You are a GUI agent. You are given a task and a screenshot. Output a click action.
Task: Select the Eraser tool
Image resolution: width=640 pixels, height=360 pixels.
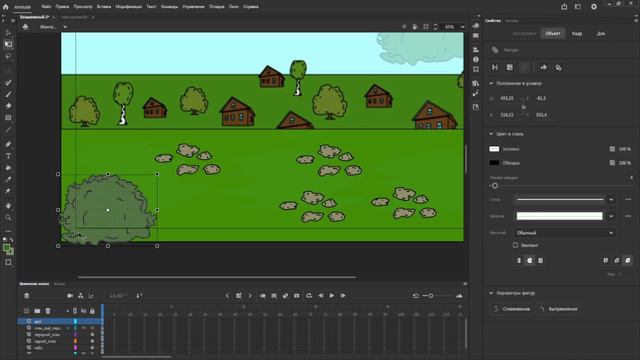pyautogui.click(x=8, y=106)
